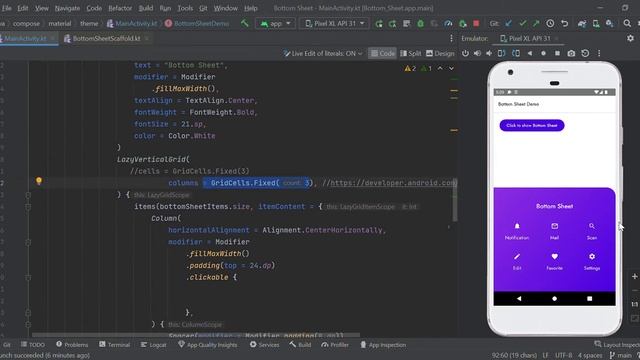Tap the Notification item in bottom sheet
The image size is (640, 360).
(517, 231)
